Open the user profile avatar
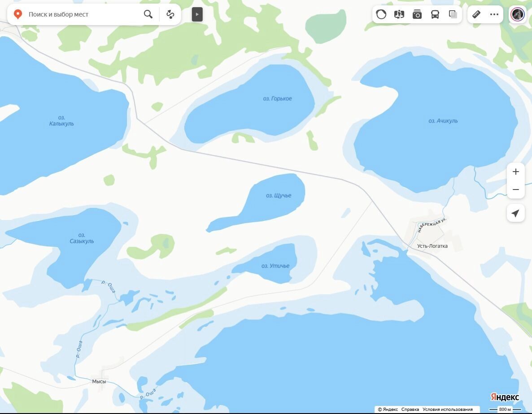The width and height of the screenshot is (532, 414). click(x=518, y=14)
